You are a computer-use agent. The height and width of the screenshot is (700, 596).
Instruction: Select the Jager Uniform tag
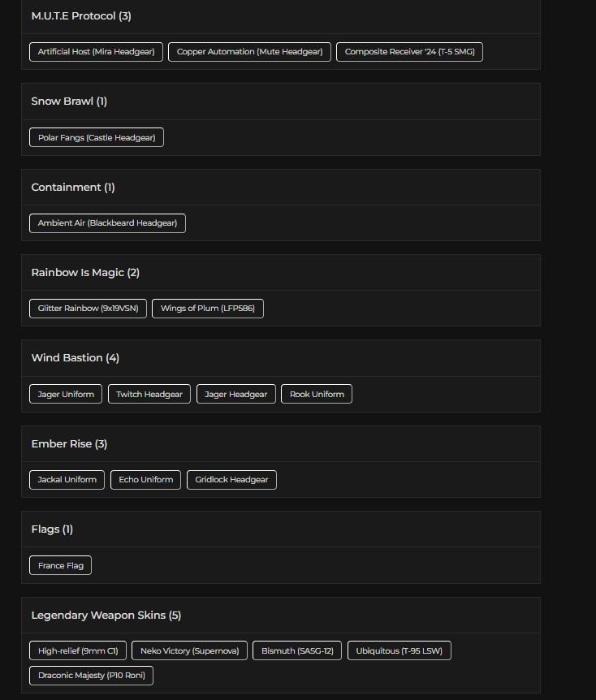66,395
